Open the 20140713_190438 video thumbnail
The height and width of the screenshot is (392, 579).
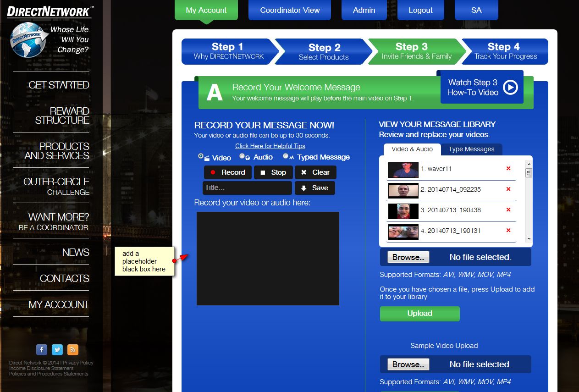coord(403,211)
